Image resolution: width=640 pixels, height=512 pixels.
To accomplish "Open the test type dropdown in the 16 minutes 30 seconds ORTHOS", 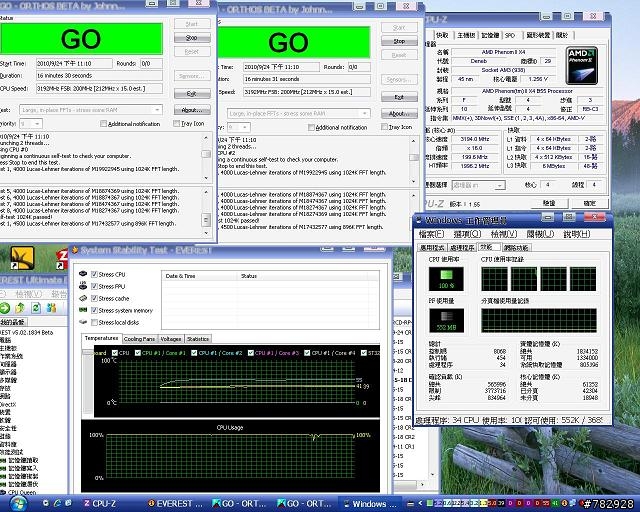I will [x=91, y=110].
